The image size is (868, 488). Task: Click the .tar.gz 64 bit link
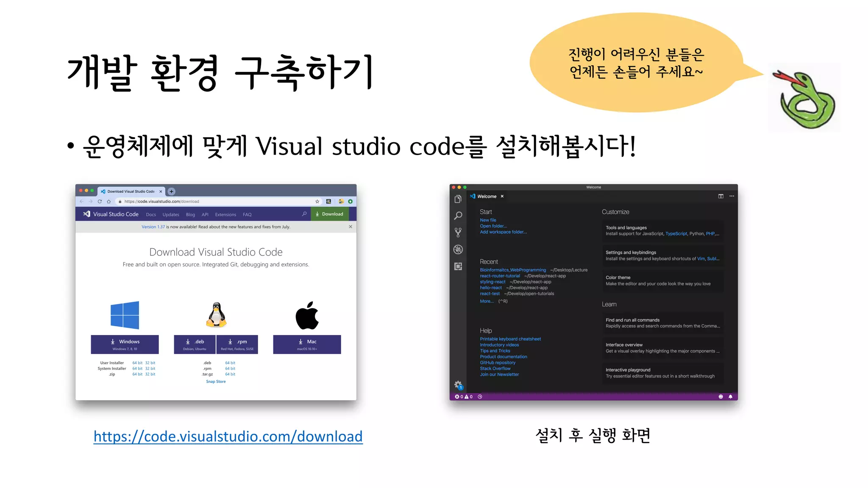click(230, 374)
